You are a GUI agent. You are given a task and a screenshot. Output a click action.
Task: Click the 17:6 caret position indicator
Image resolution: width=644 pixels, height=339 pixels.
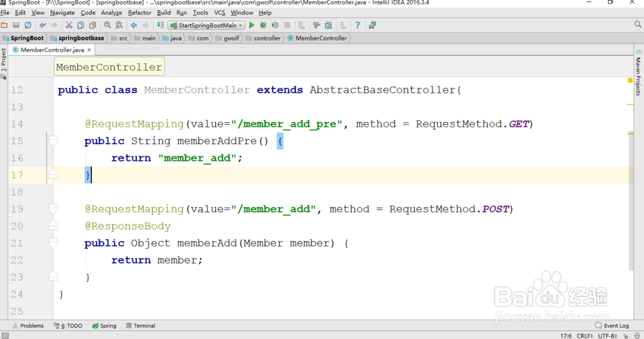click(566, 336)
